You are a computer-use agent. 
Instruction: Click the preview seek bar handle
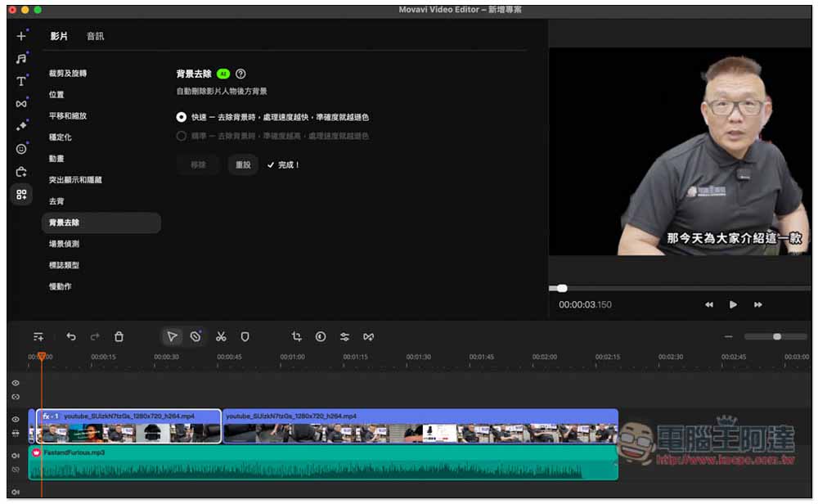(x=562, y=289)
